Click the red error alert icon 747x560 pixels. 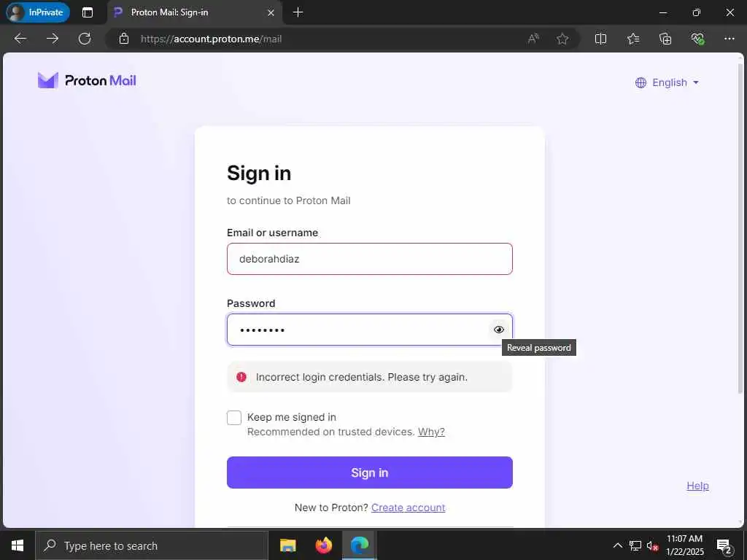coord(241,377)
